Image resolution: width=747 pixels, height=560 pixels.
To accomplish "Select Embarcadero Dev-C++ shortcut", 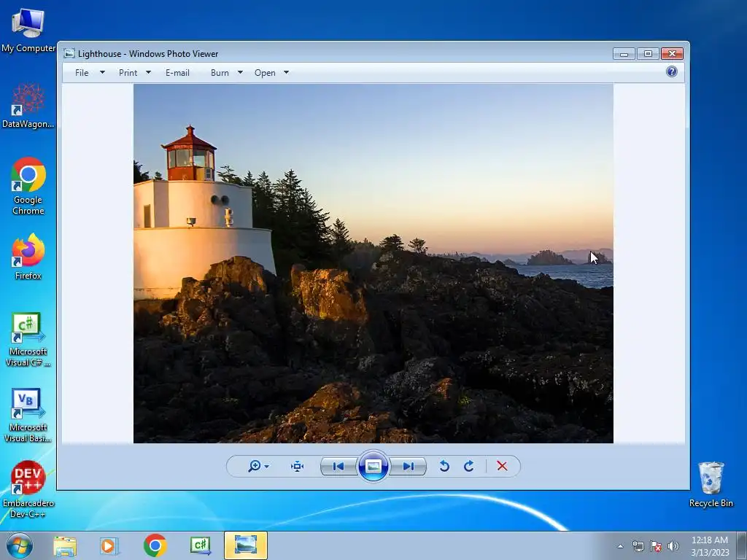I will 28,489.
